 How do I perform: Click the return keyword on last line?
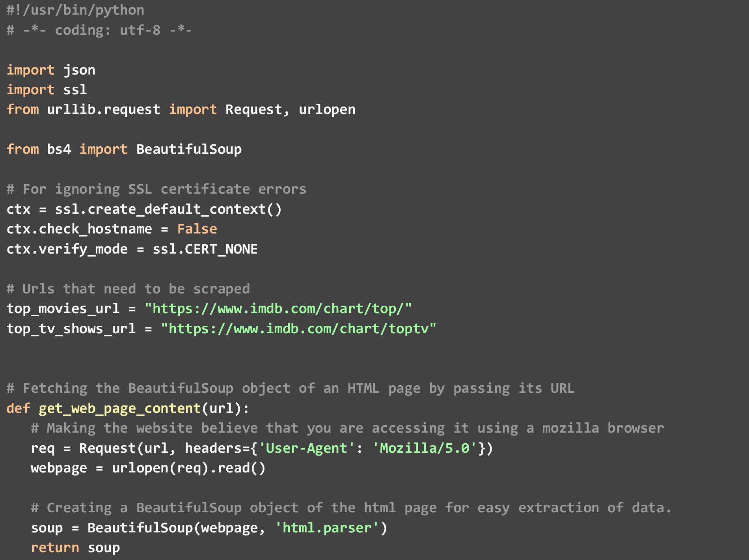click(55, 547)
